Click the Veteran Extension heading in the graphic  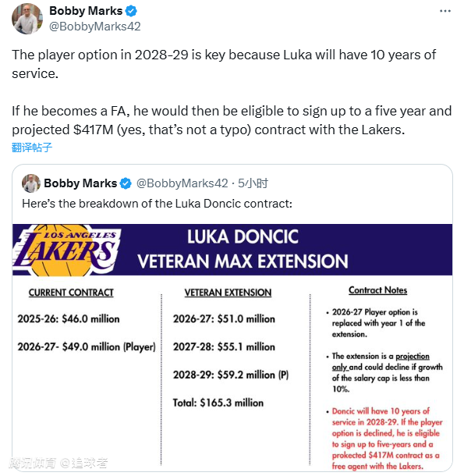(x=228, y=293)
